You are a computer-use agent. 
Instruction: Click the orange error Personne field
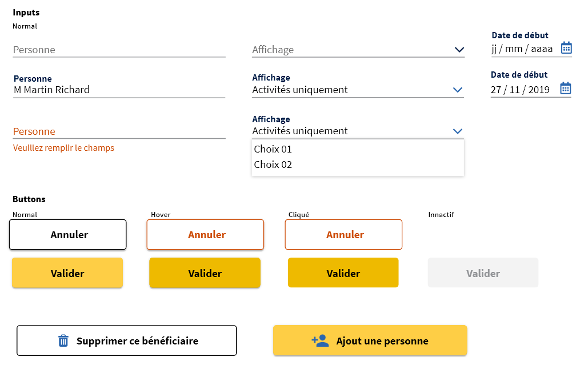click(x=119, y=131)
